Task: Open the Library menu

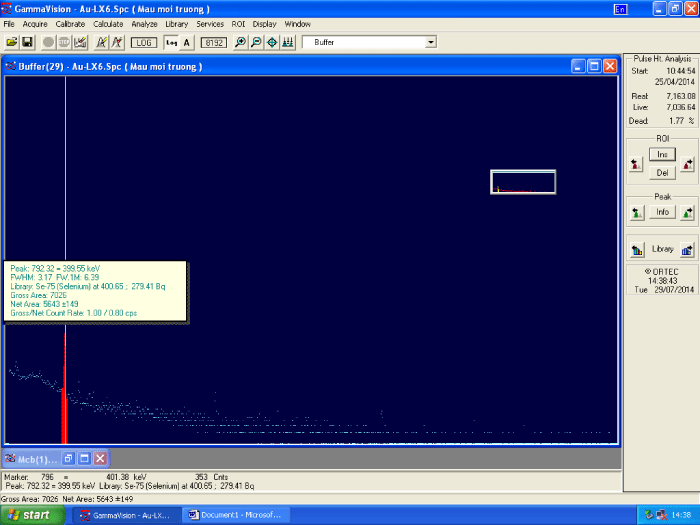Action: [176, 24]
